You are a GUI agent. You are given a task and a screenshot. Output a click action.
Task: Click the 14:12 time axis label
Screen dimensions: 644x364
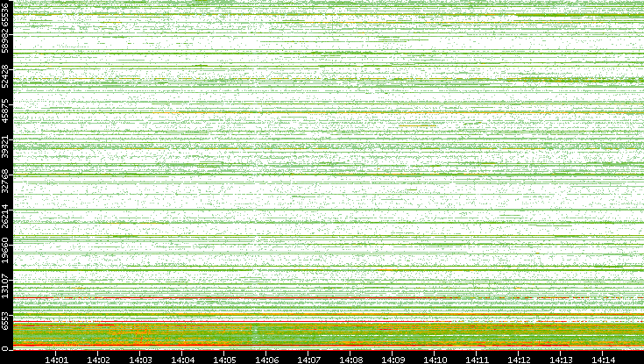[x=519, y=359]
